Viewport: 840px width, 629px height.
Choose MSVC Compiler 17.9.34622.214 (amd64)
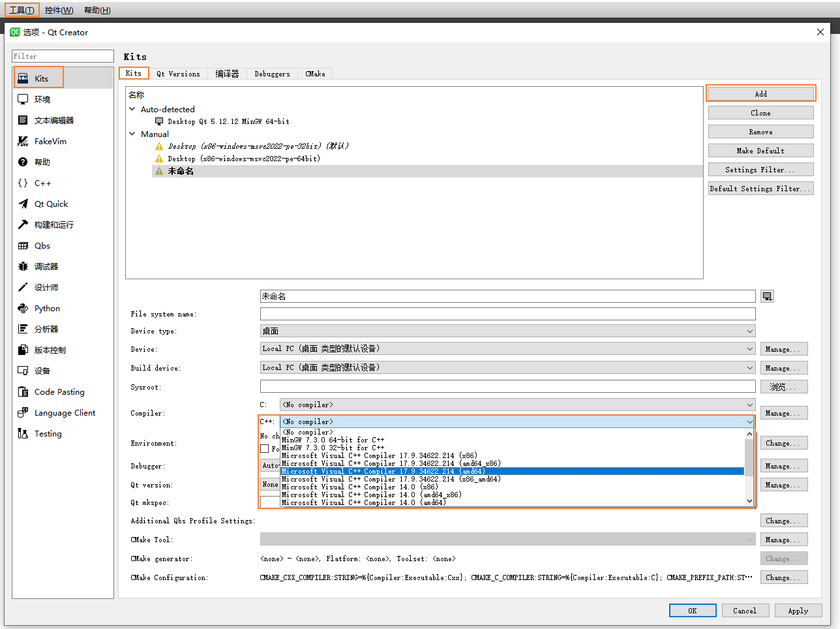click(x=512, y=471)
